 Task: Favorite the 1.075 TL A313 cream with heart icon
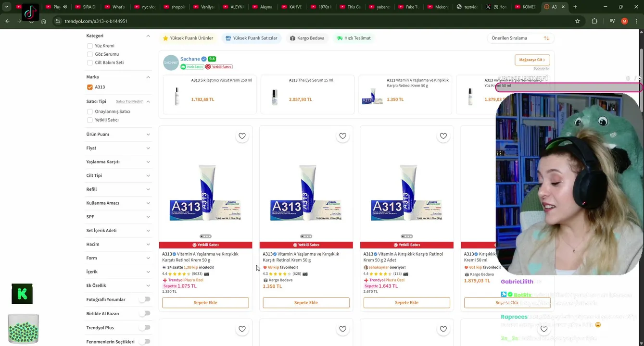click(x=242, y=136)
